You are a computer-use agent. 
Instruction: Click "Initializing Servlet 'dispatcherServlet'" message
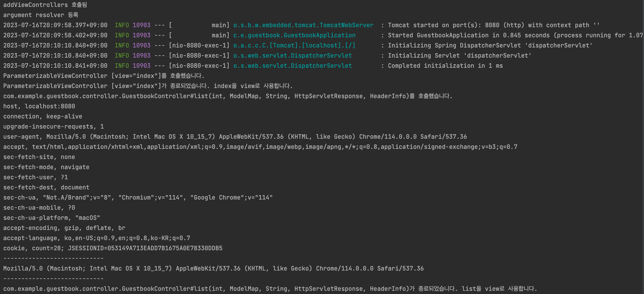[x=460, y=56]
